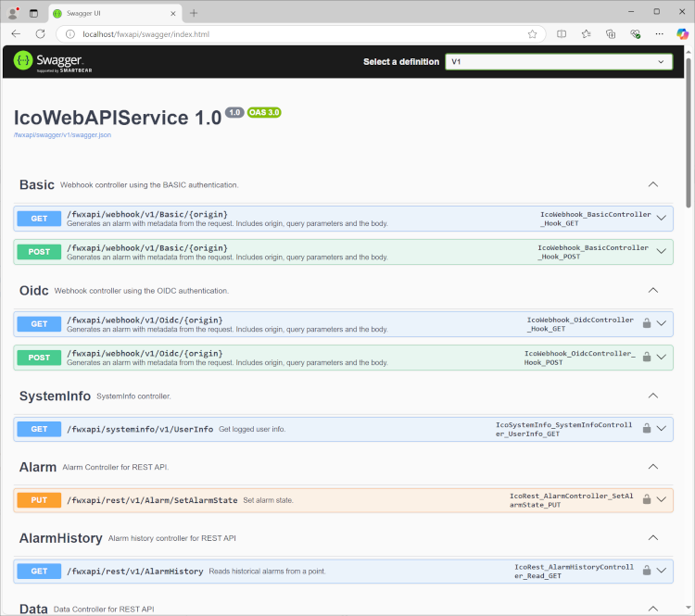The image size is (695, 616).
Task: Click IcoWebhook_BasicController_Hook_GET operation ID
Action: (x=595, y=219)
